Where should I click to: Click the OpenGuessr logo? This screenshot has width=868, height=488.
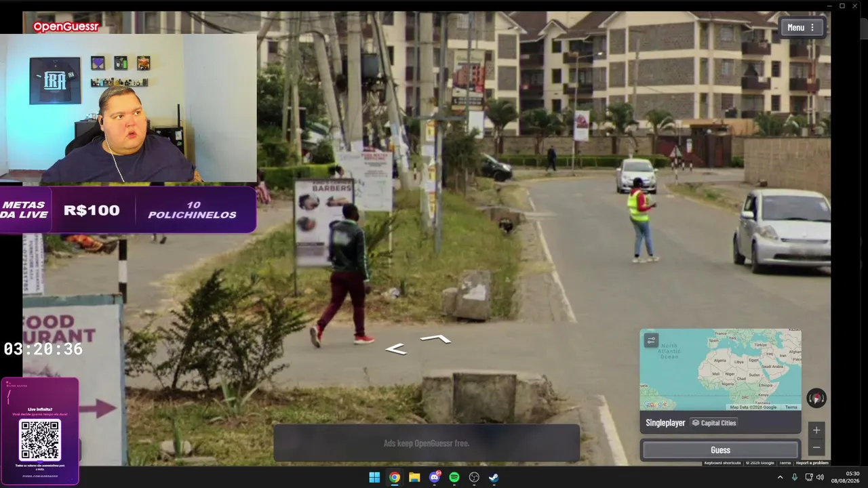coord(66,27)
